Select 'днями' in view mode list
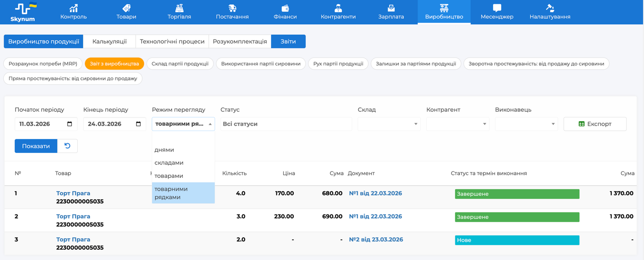Screen dimensions: 644x260 pos(164,150)
